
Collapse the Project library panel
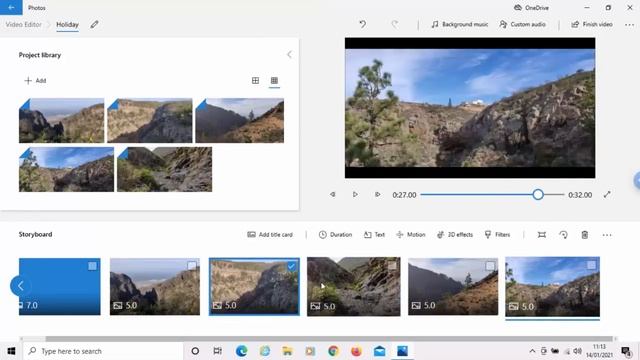pos(289,55)
